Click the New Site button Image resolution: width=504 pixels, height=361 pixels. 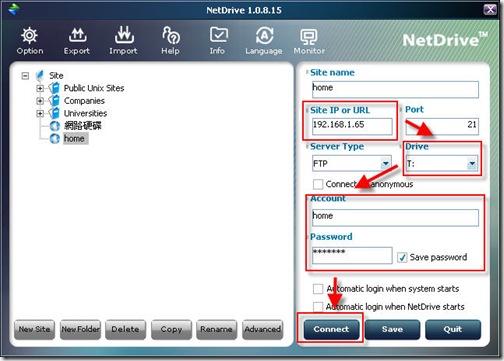(34, 329)
